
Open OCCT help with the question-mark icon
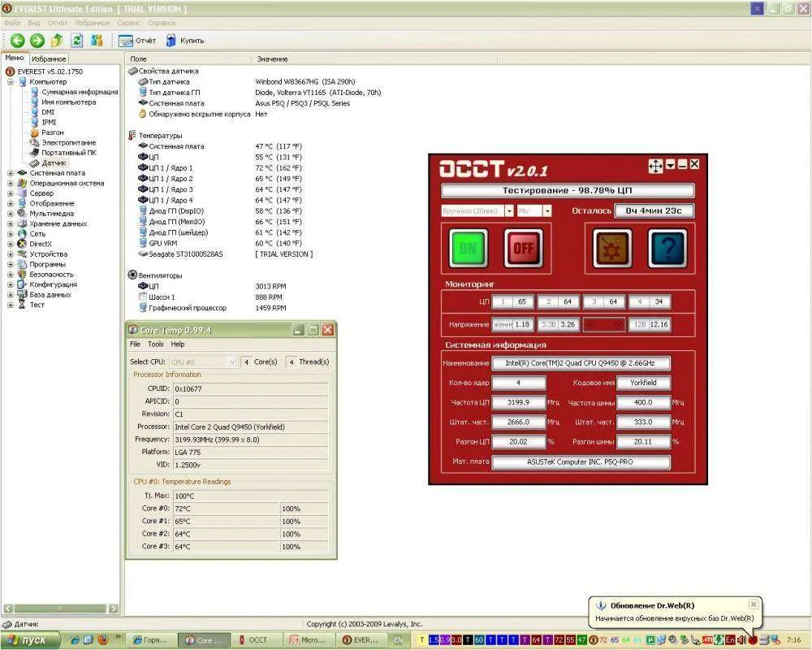point(667,249)
